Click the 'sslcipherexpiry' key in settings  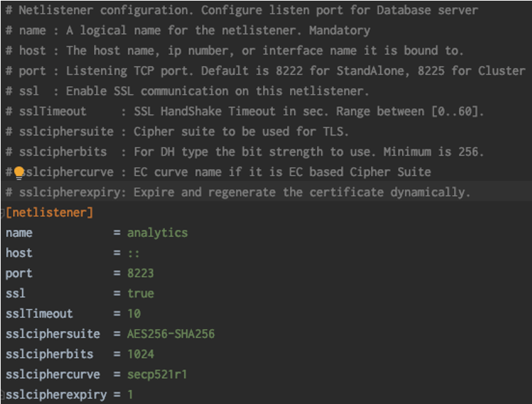click(56, 395)
